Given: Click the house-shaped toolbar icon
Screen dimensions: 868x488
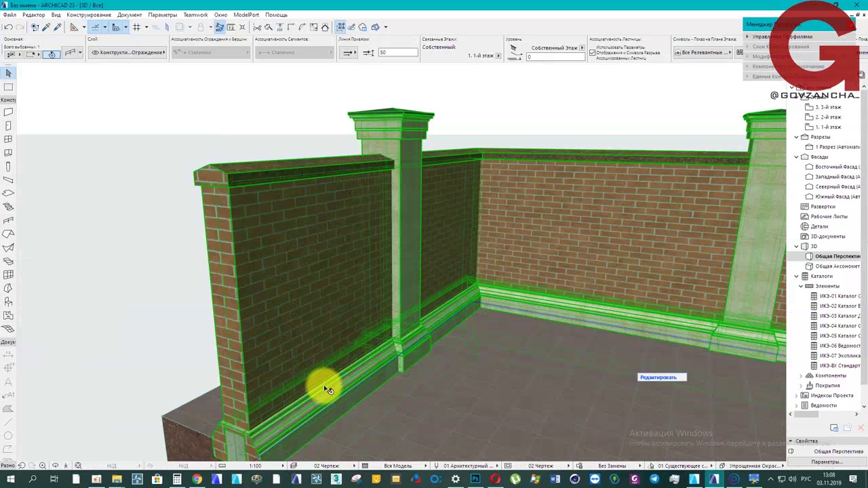Looking at the screenshot, I should 325,27.
